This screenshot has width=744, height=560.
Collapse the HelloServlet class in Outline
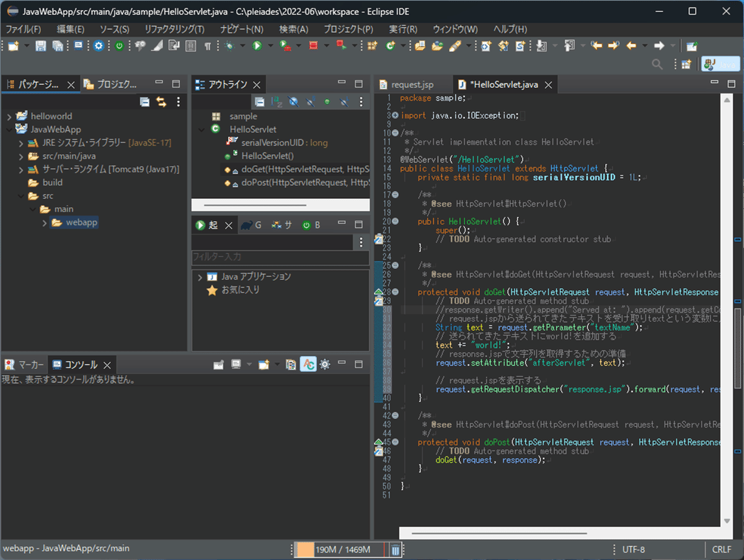click(201, 129)
